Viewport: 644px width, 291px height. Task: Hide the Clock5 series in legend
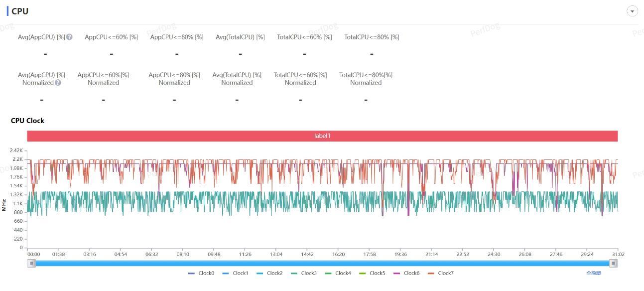(372, 273)
